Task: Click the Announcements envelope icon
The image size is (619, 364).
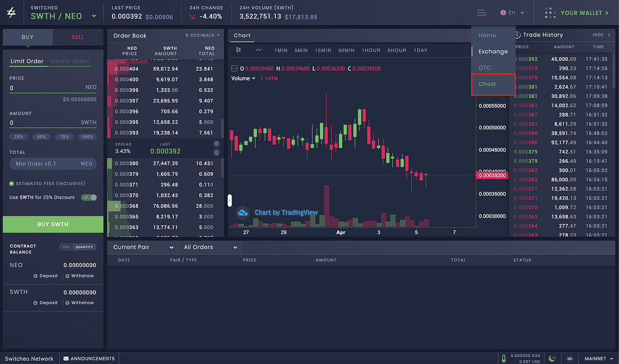Action: [66, 358]
